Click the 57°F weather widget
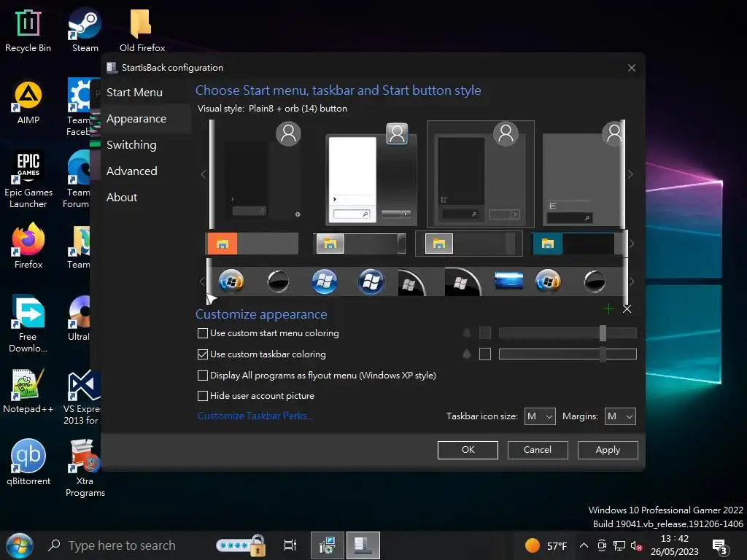The width and height of the screenshot is (747, 560). [x=546, y=545]
